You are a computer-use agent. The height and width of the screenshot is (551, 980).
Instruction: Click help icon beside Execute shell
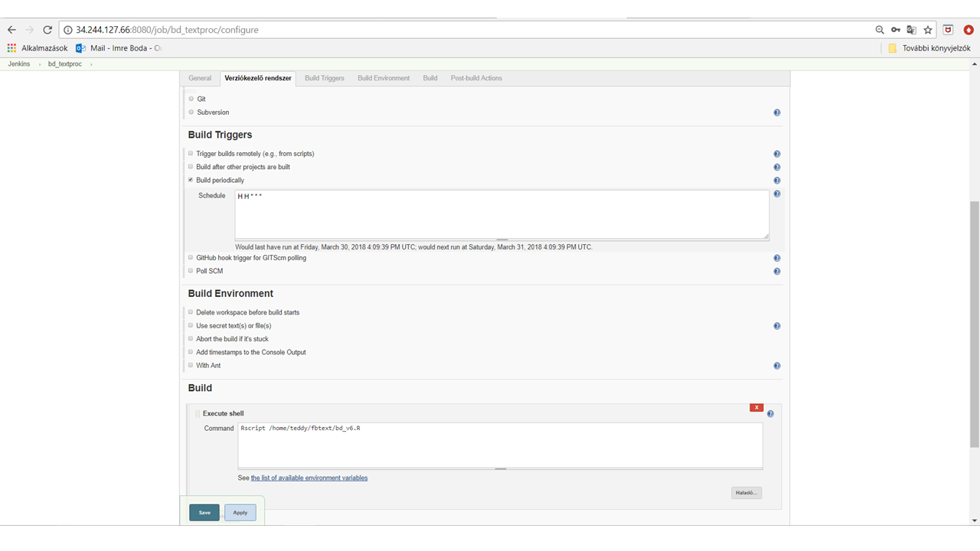coord(770,414)
